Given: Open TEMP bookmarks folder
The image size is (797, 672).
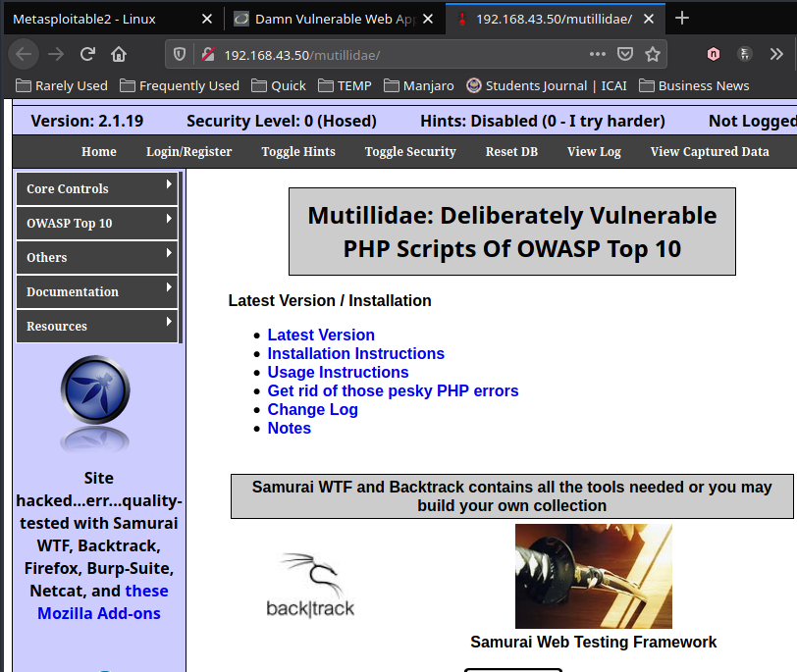Looking at the screenshot, I should pos(345,85).
